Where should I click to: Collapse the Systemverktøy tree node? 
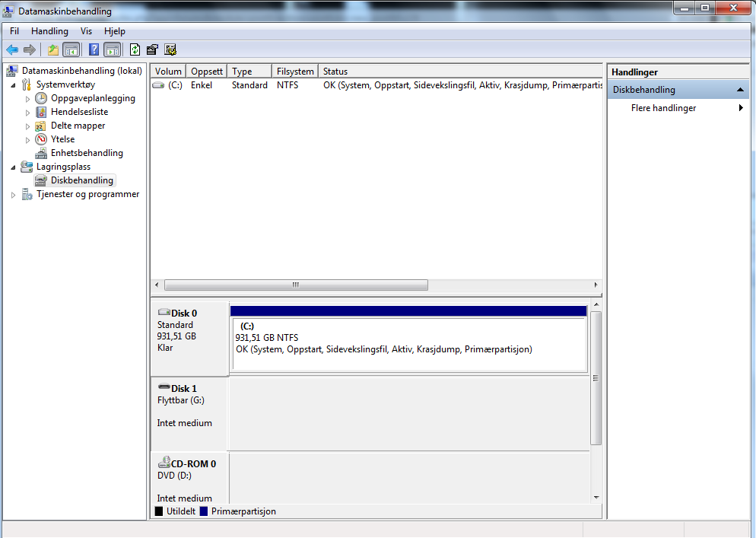click(x=14, y=85)
